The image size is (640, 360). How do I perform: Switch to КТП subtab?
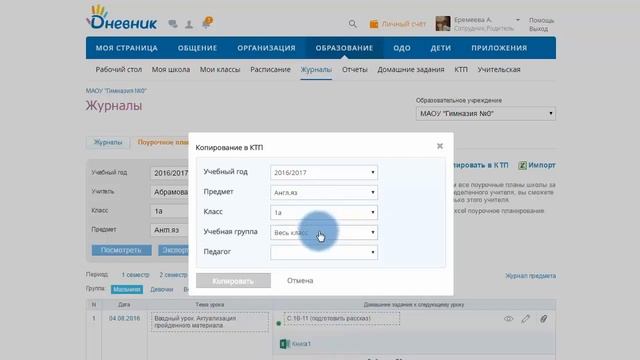pos(461,70)
